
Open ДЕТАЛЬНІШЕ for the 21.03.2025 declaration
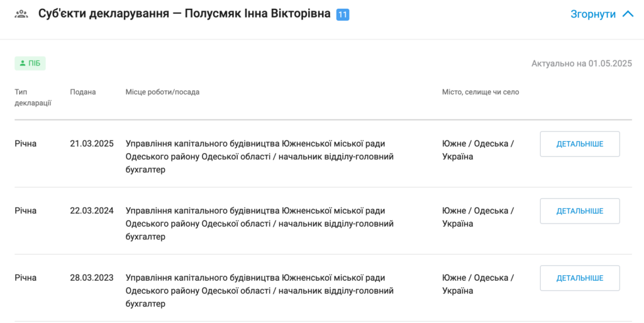[579, 144]
